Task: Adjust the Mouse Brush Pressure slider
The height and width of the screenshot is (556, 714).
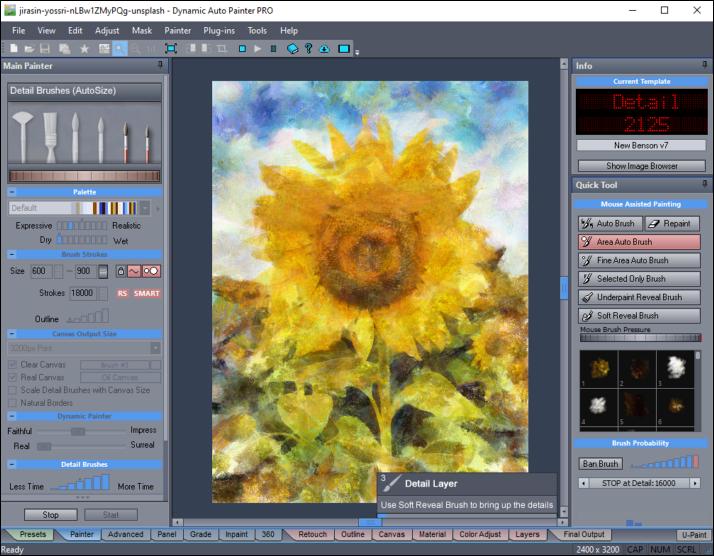Action: pos(640,338)
